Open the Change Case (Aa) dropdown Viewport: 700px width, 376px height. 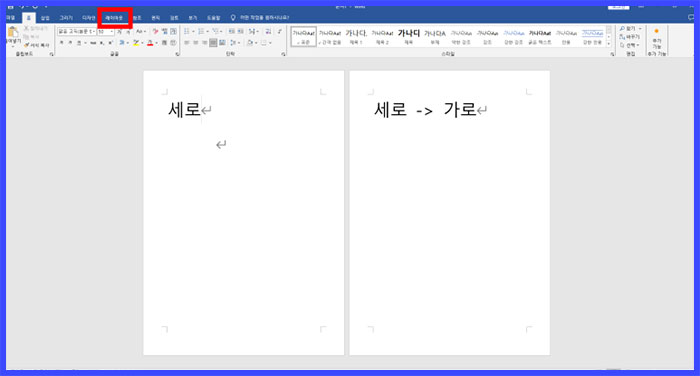[x=141, y=31]
